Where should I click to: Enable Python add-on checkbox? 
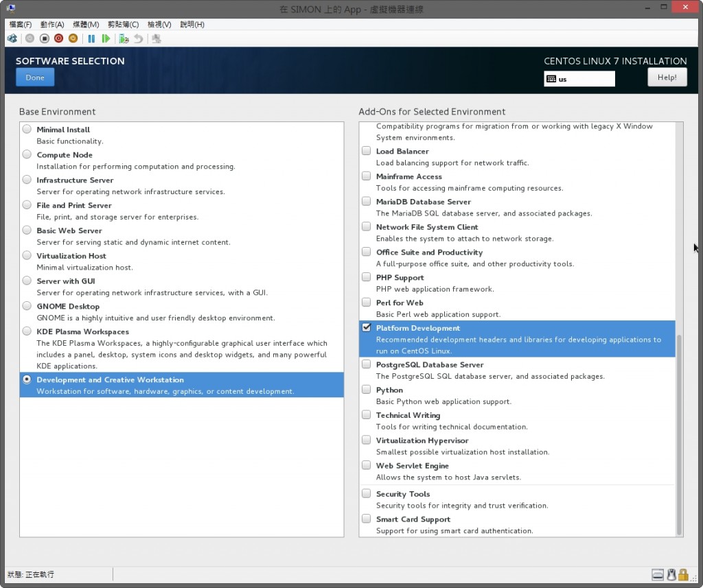[367, 390]
